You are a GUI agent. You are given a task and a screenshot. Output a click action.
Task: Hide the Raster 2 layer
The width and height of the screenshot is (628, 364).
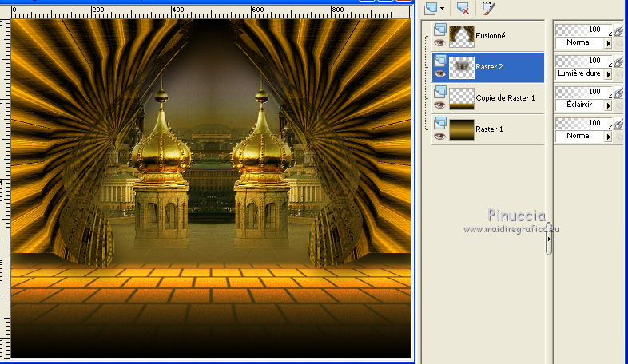click(439, 74)
